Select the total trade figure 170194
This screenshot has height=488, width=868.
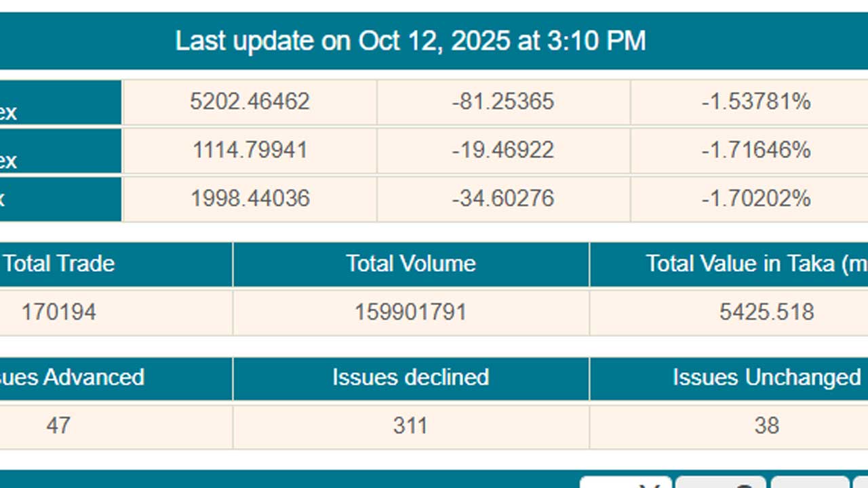(x=59, y=312)
